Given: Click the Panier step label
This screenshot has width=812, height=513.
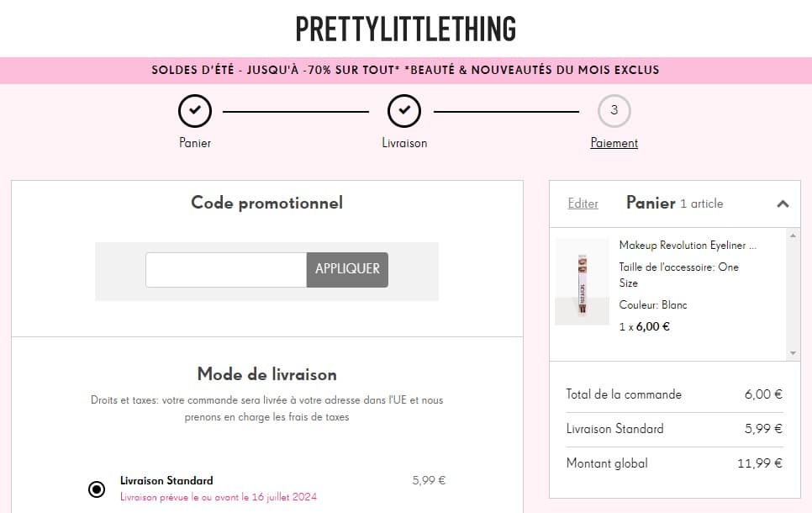Looking at the screenshot, I should 194,142.
